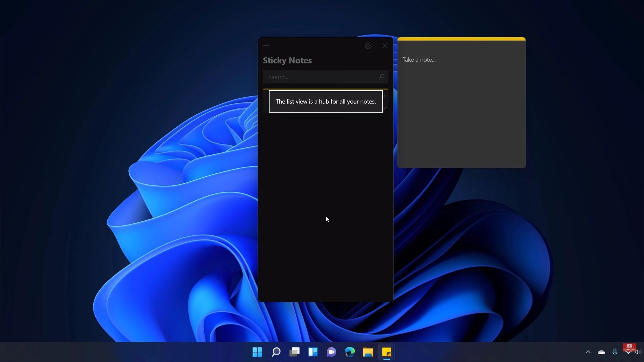
Task: Open Sticky Notes settings gear
Action: click(368, 46)
